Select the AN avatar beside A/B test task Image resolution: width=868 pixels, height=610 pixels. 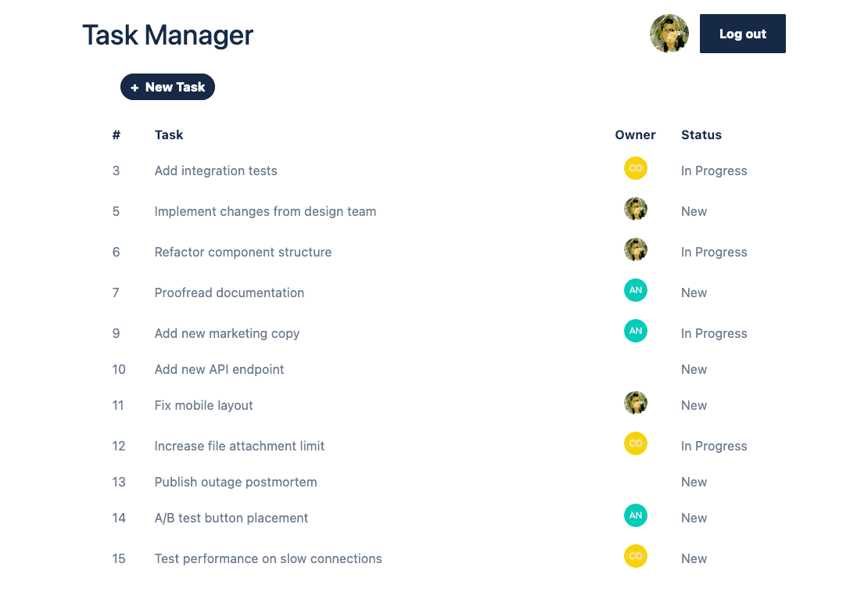click(635, 515)
